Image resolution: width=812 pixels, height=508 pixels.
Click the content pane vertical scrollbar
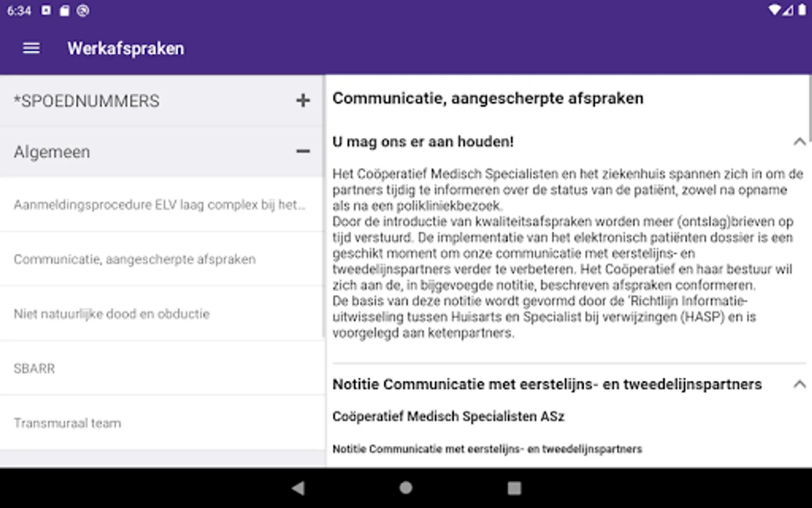point(810,108)
